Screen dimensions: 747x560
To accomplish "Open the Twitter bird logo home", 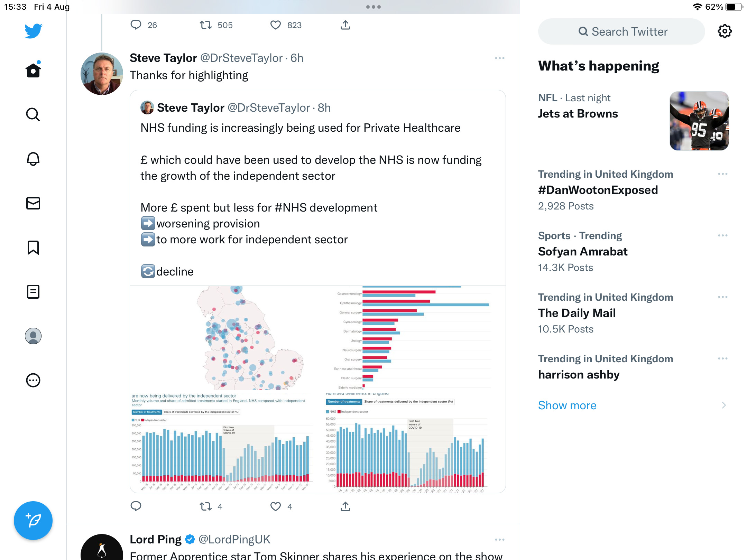I will coord(33,31).
